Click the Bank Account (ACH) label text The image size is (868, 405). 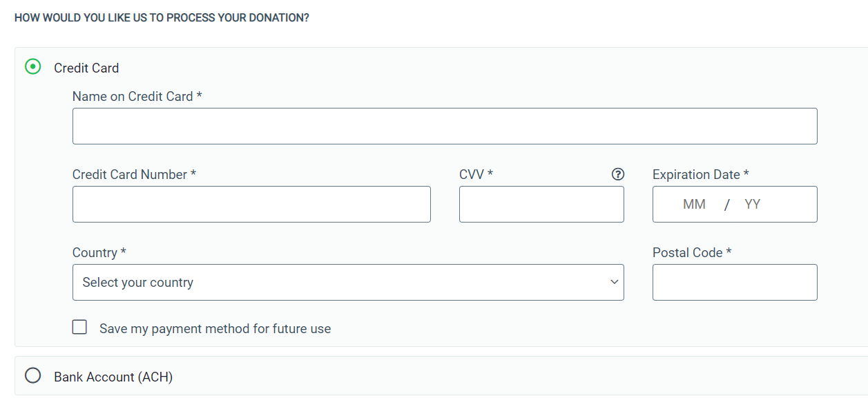point(113,377)
